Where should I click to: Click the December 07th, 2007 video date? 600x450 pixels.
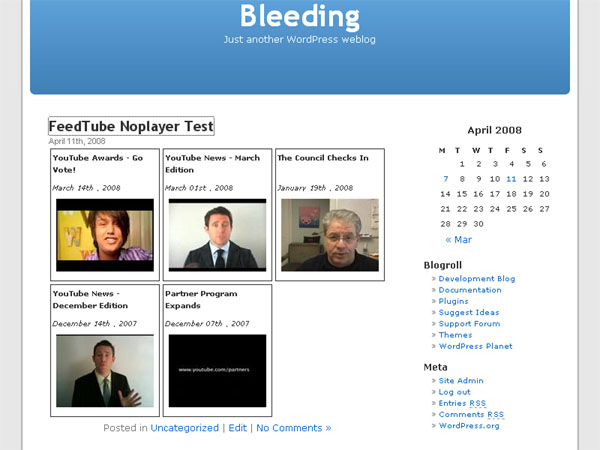pos(207,324)
